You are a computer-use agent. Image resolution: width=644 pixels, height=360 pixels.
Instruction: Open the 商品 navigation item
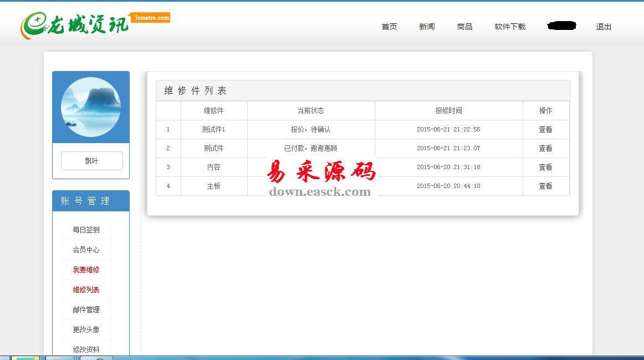click(x=464, y=27)
